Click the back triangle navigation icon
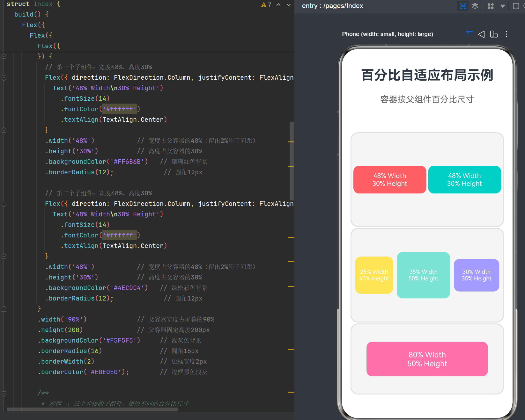The image size is (525, 420). pos(482,34)
